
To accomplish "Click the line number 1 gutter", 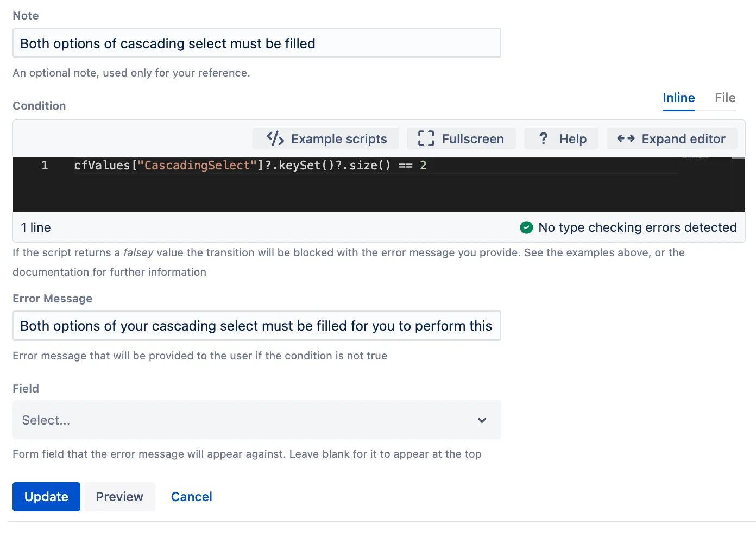I will pyautogui.click(x=45, y=165).
